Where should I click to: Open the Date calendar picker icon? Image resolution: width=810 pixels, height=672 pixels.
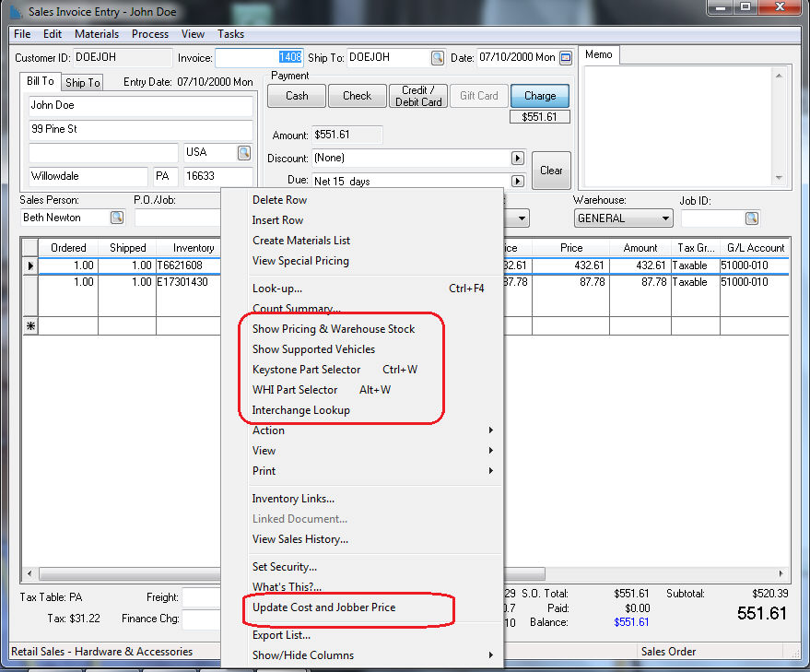[566, 58]
